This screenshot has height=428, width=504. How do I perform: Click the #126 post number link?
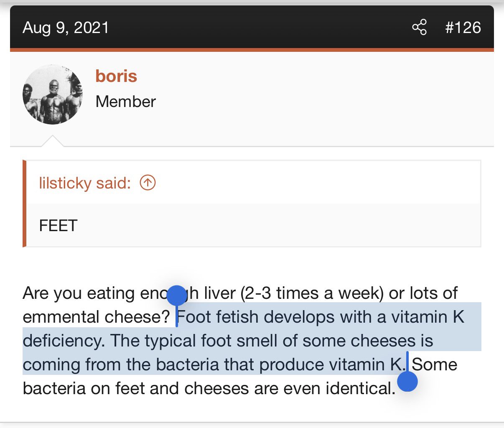[463, 28]
